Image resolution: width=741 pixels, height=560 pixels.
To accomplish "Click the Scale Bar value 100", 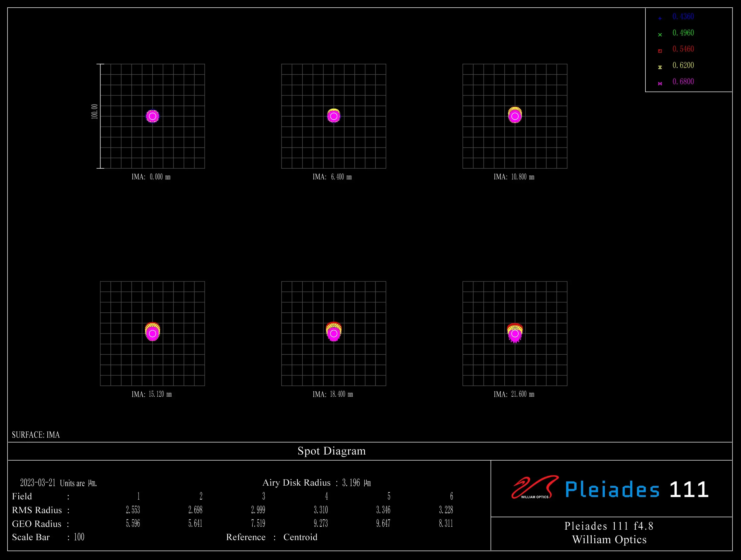I will pyautogui.click(x=79, y=537).
